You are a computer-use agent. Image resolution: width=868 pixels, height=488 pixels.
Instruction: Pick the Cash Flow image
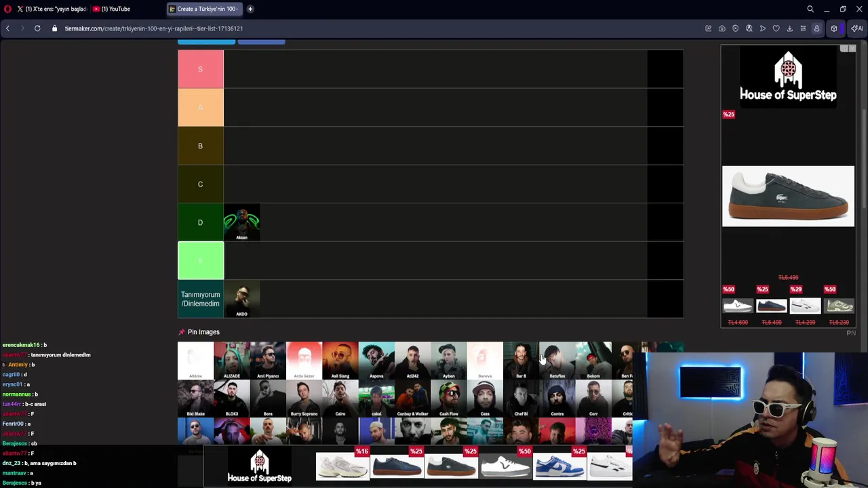pos(449,399)
